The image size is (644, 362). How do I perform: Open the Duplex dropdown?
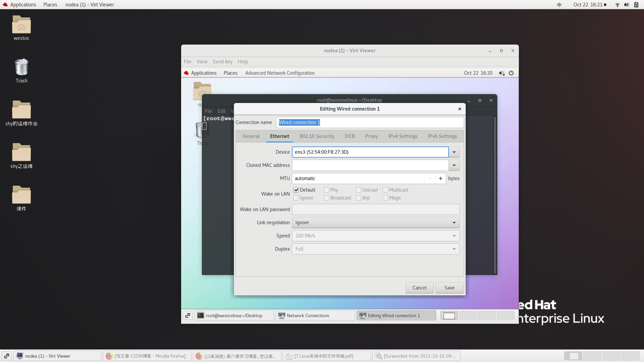[376, 249]
